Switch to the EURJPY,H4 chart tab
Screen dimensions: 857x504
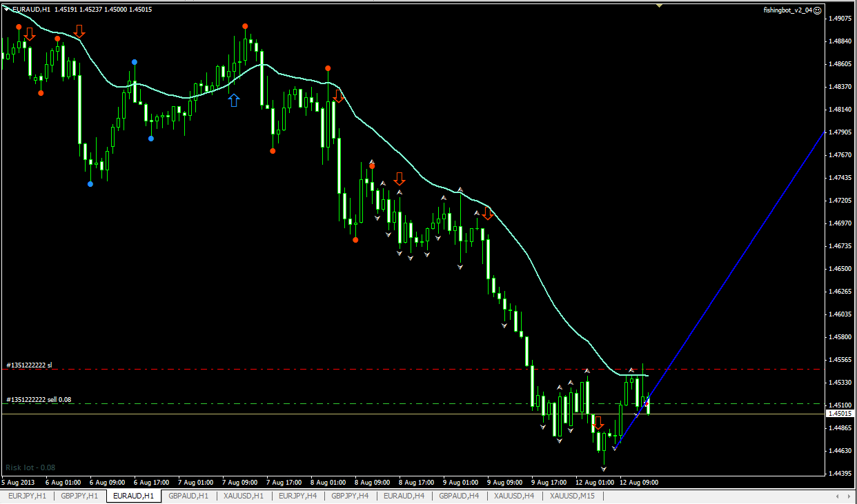(298, 496)
